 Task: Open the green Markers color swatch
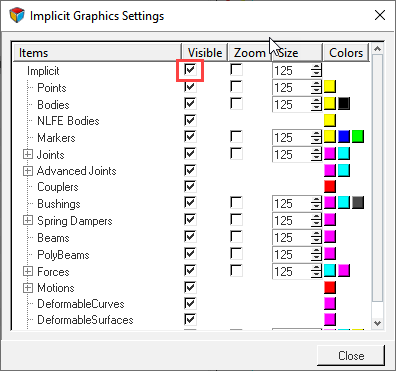pos(358,137)
